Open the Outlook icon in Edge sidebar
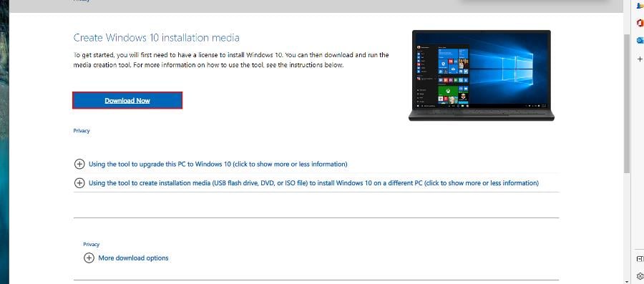The height and width of the screenshot is (284, 644). pyautogui.click(x=640, y=40)
